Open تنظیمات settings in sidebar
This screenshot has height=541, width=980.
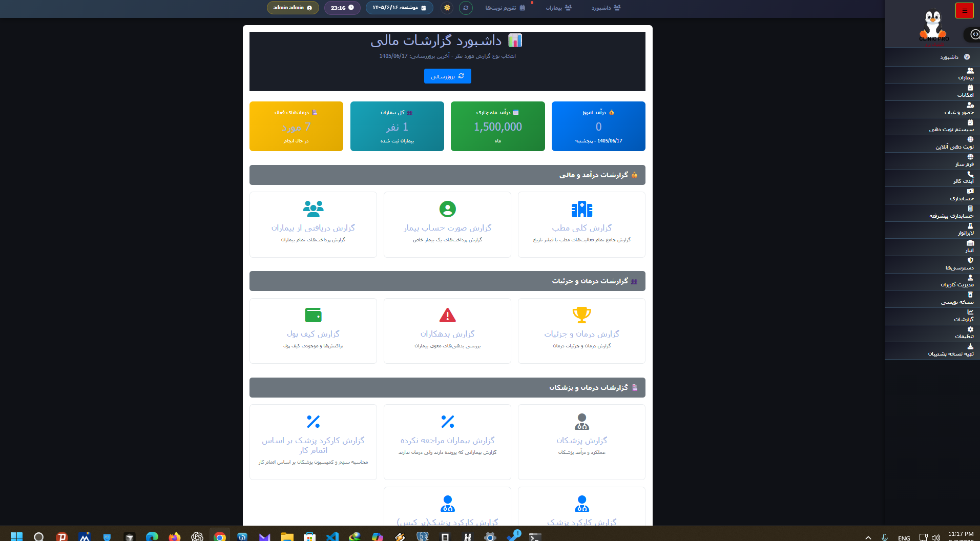point(932,334)
